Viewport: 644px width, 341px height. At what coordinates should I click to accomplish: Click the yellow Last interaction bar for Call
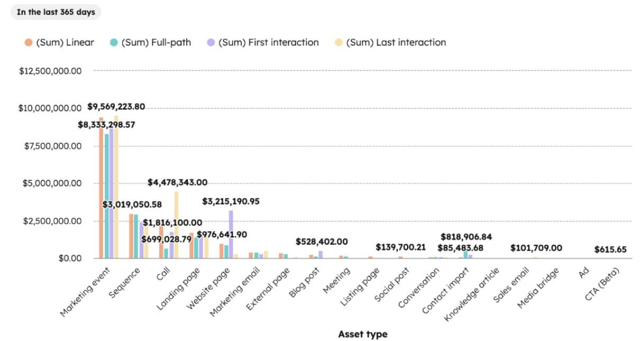coord(176,225)
